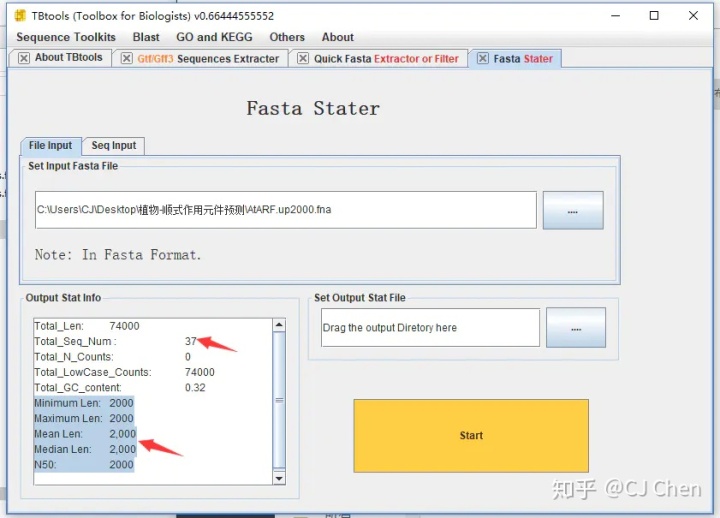Click the input Fasta file path field
Viewport: 720px width, 518px height.
coord(286,210)
